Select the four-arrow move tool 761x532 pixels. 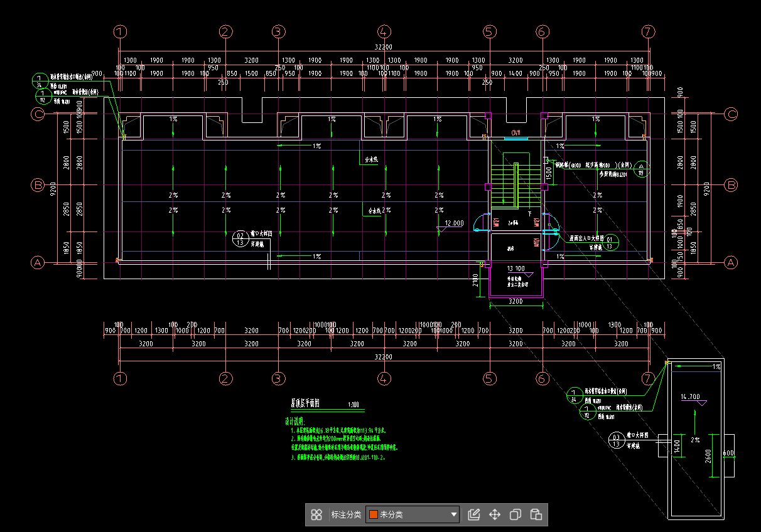pos(495,515)
